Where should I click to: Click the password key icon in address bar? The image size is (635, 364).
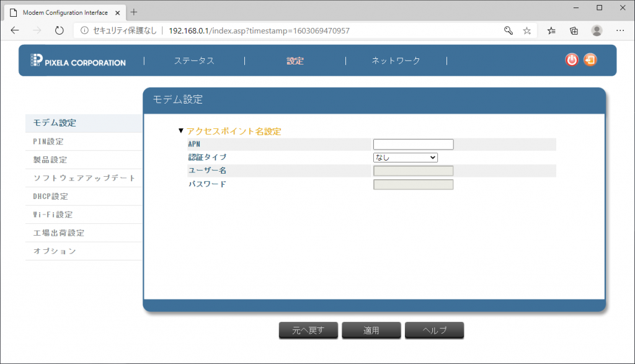508,30
